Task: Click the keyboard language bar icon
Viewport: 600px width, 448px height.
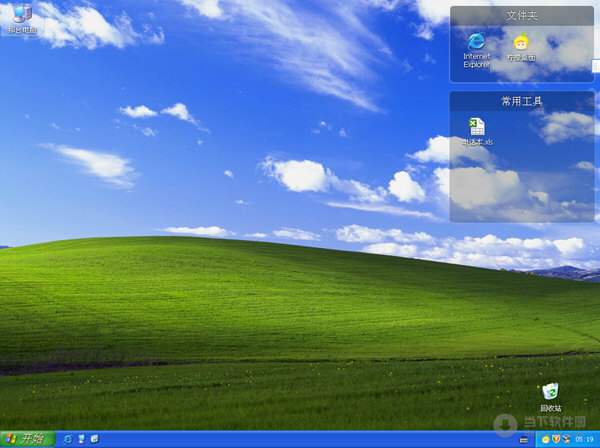Action: point(523,440)
